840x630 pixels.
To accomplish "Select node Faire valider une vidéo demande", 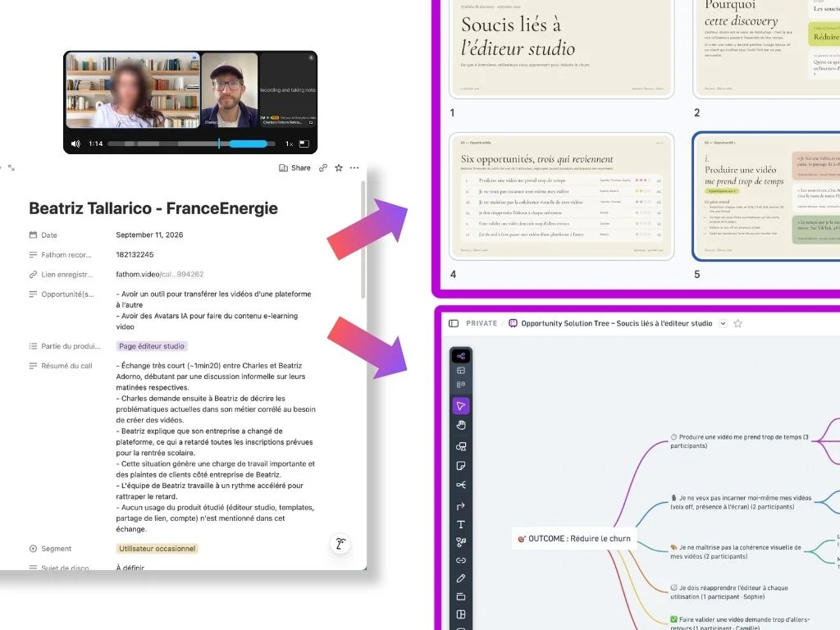I will (x=740, y=623).
